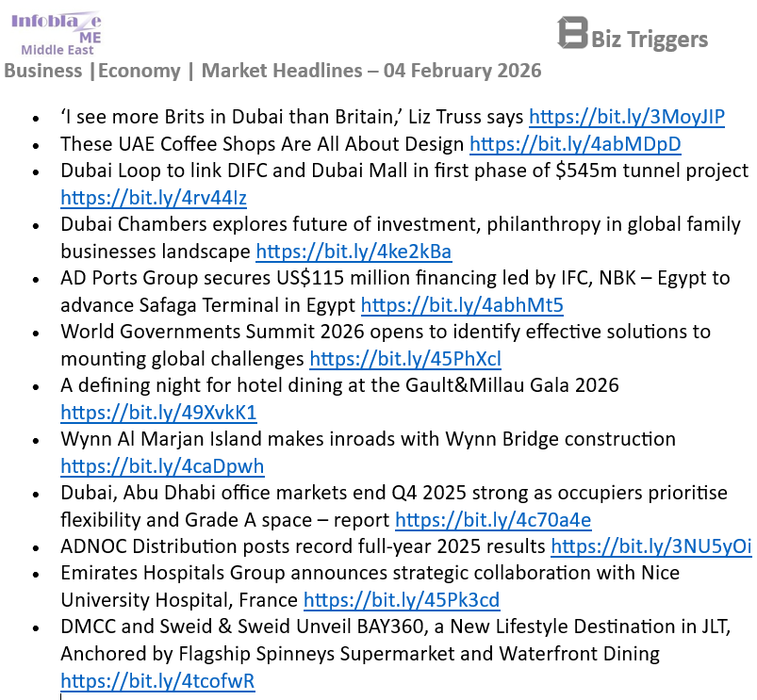Click the 'Market Headlines – 04 February 2026' heading
757x700 pixels.
(x=371, y=71)
